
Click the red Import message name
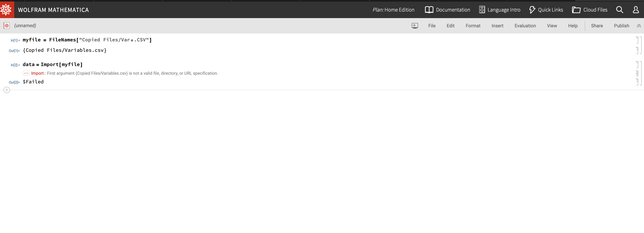pos(37,73)
